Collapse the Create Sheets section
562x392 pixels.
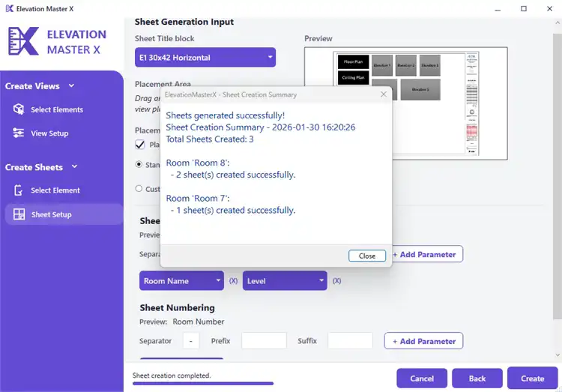pyautogui.click(x=73, y=167)
